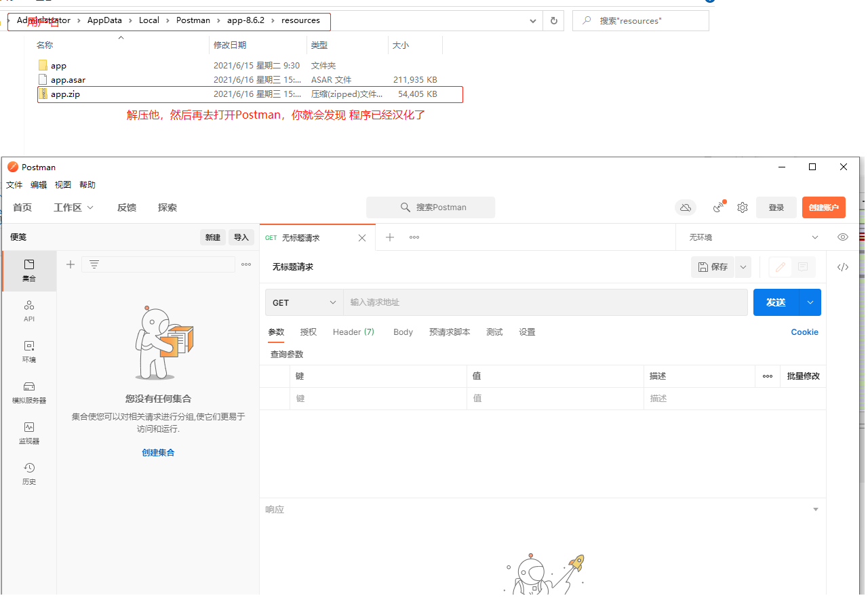Click the 创建集合 link

click(x=158, y=453)
